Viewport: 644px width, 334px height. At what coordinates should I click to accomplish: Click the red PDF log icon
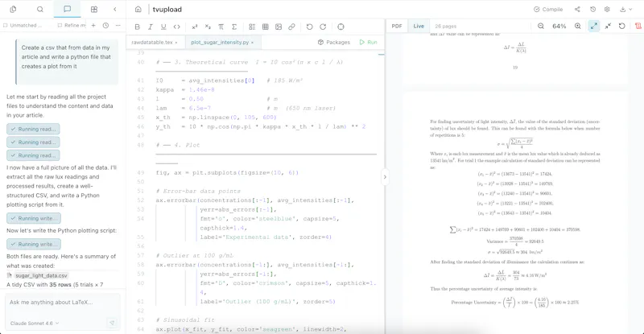tap(638, 26)
